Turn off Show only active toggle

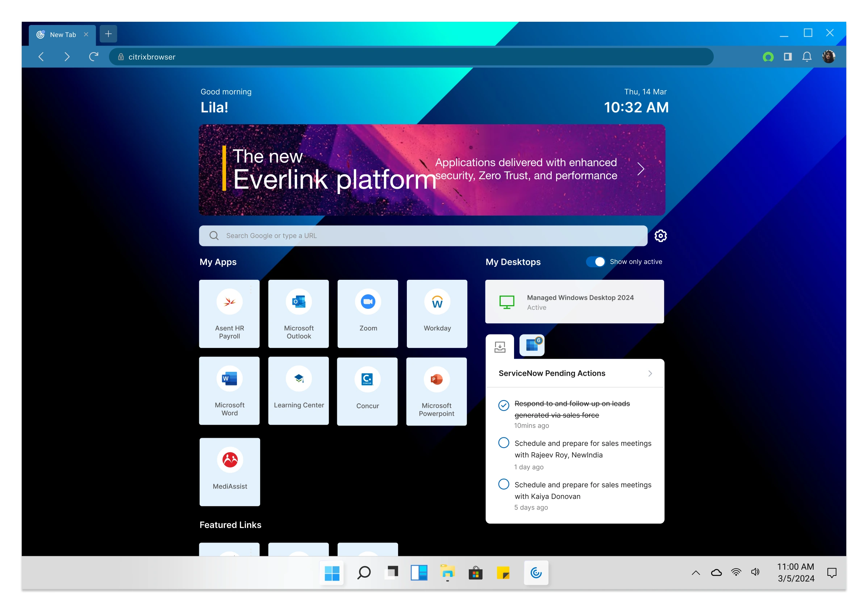[596, 262]
